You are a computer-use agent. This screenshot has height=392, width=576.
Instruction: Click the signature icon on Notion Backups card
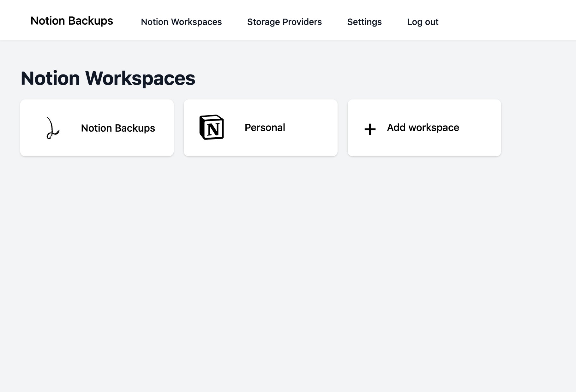(x=51, y=128)
